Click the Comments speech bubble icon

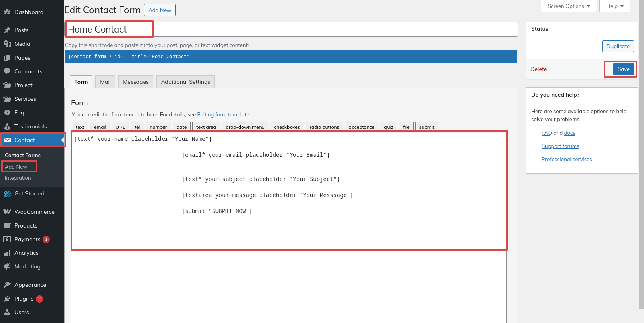7,71
